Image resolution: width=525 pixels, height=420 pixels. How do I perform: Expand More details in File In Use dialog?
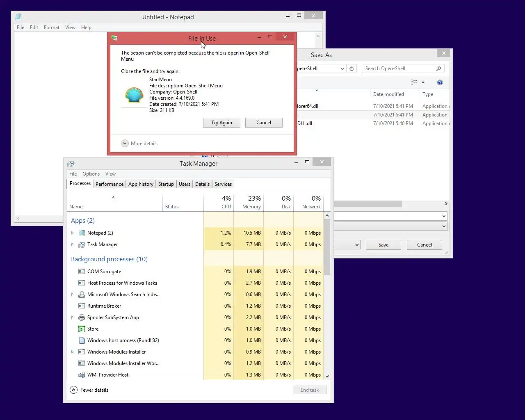[x=125, y=143]
